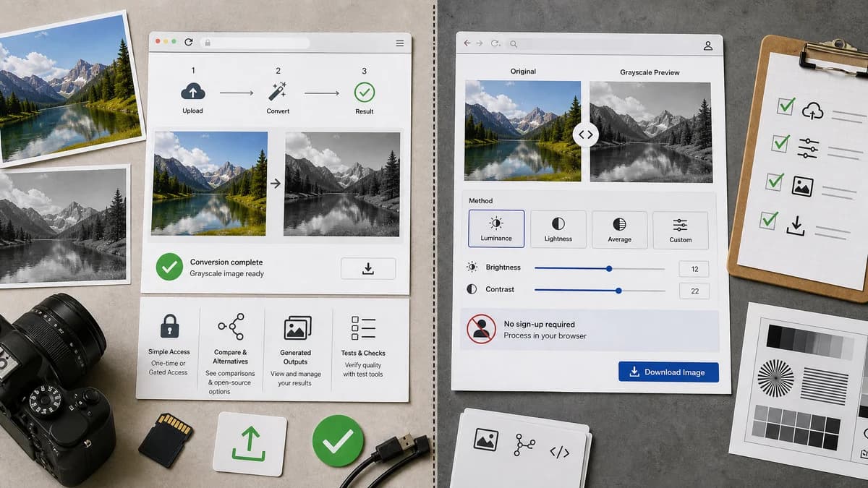Screen dimensions: 868x488
Task: Click the address bar in left browser window
Action: pyautogui.click(x=255, y=43)
